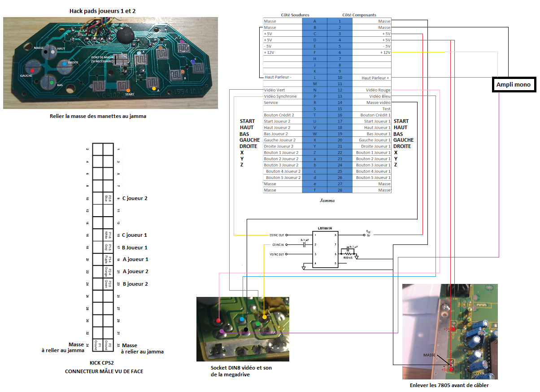
Task: Select the Ampli mono box
Action: [514, 84]
